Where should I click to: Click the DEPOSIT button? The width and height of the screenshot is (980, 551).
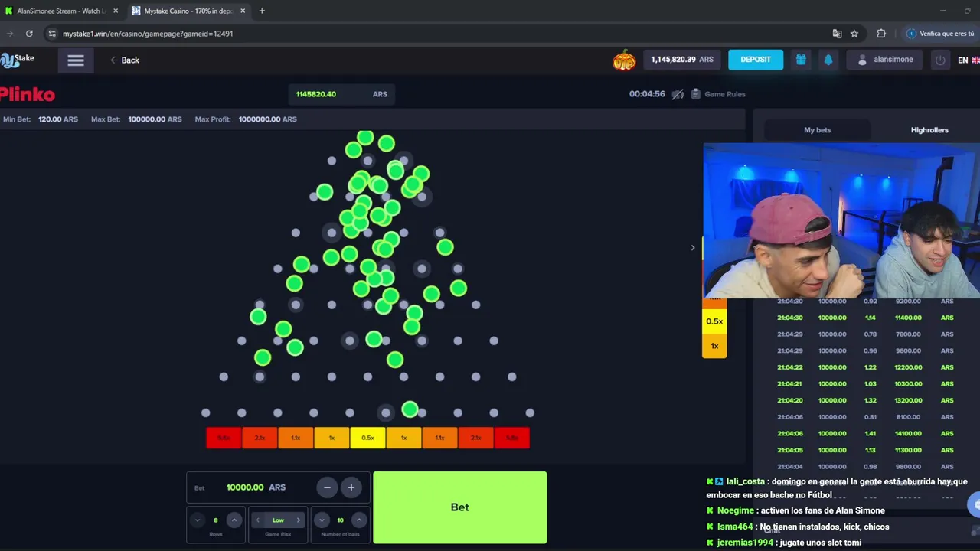(756, 60)
